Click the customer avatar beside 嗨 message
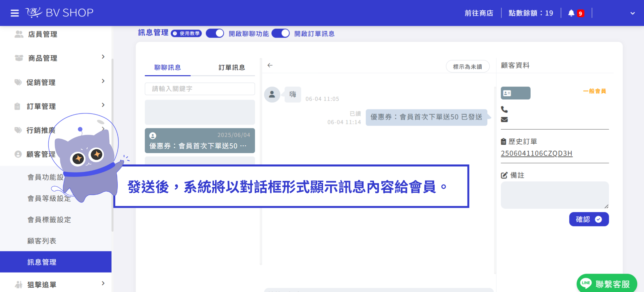Image resolution: width=644 pixels, height=292 pixels. [272, 95]
